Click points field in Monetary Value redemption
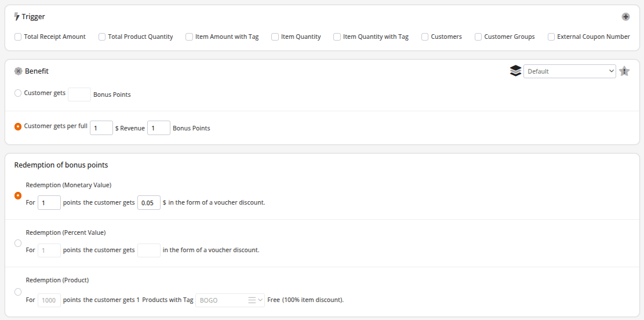The width and height of the screenshot is (644, 320). coord(49,202)
